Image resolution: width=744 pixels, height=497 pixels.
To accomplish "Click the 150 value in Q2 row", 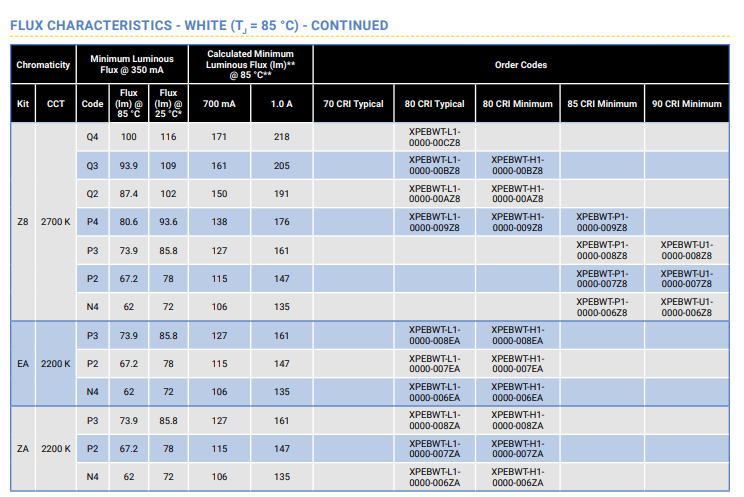I will coord(219,194).
